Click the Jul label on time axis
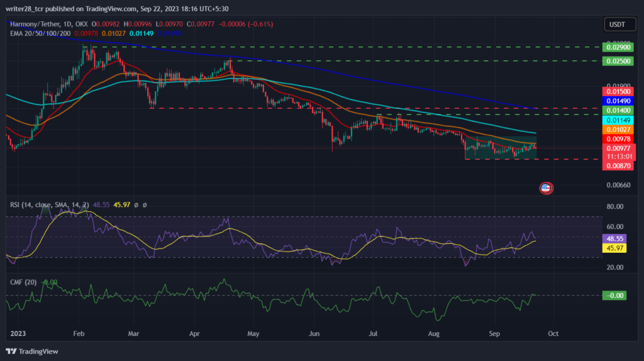644x361 pixels. coord(373,333)
